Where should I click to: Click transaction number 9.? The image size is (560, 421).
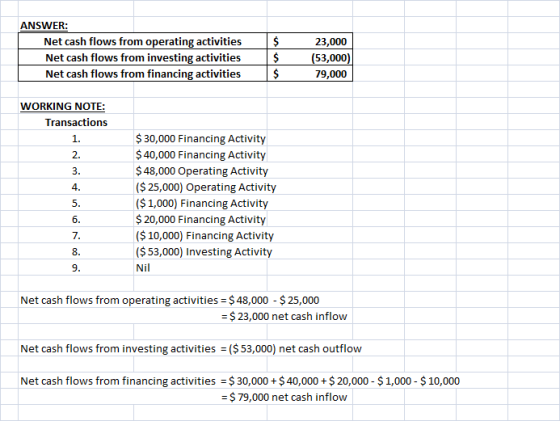76,268
